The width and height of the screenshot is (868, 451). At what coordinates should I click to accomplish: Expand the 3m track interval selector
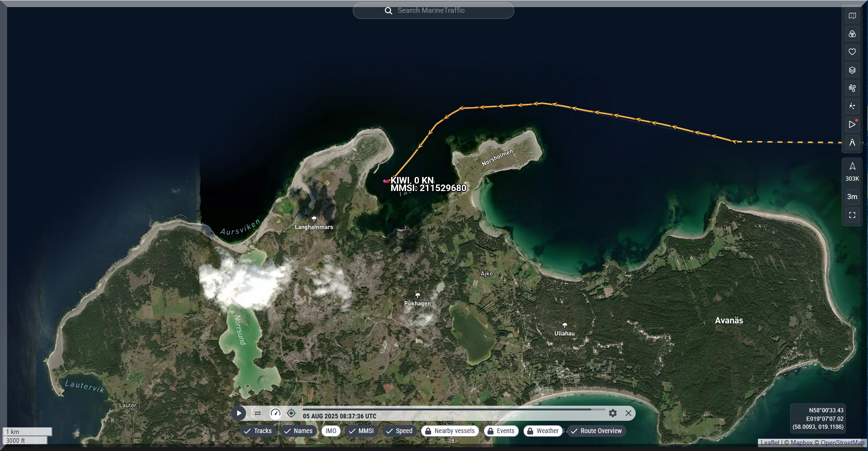[852, 197]
